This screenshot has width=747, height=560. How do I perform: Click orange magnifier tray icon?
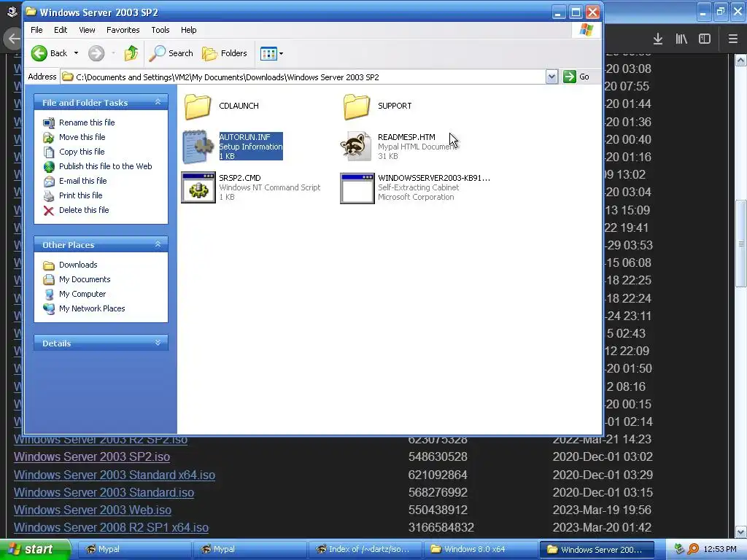tap(694, 550)
